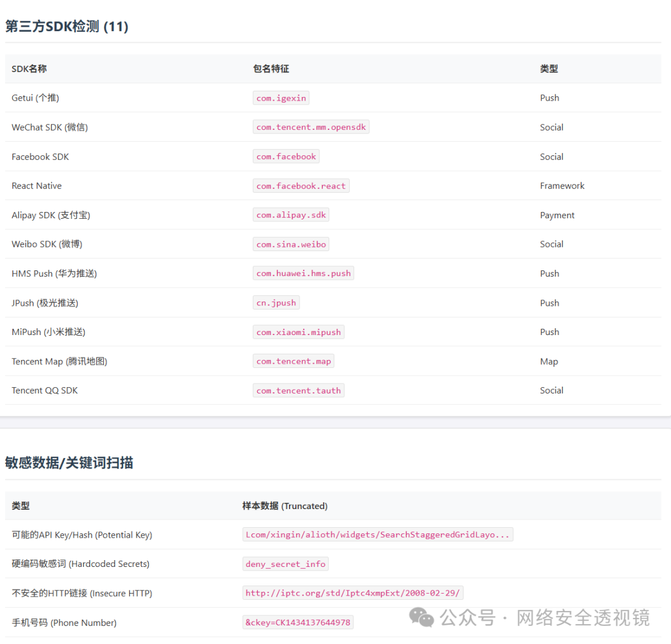Click the Payment type cell
Image resolution: width=671 pixels, height=644 pixels.
[x=557, y=215]
